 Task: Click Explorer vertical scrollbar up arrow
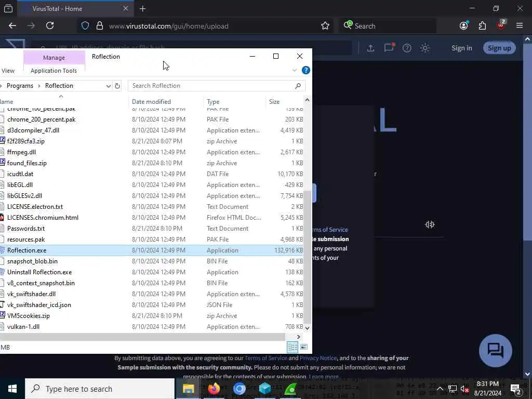[307, 100]
